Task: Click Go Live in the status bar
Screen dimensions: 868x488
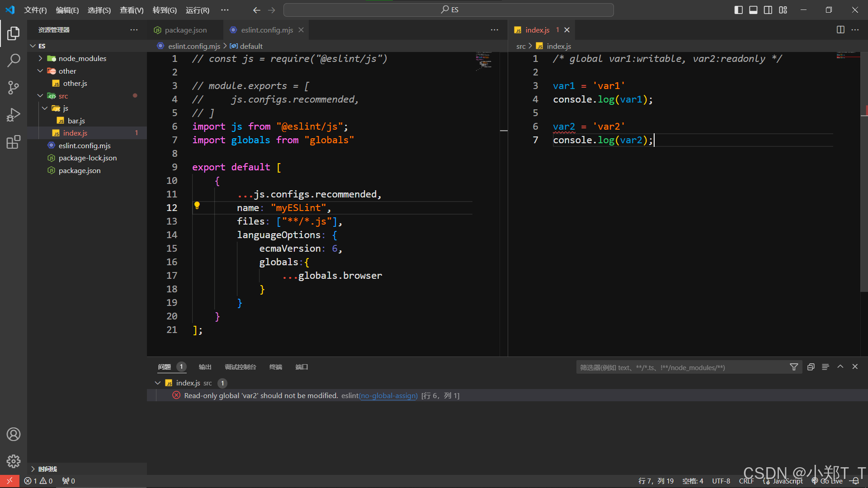Action: (831, 481)
